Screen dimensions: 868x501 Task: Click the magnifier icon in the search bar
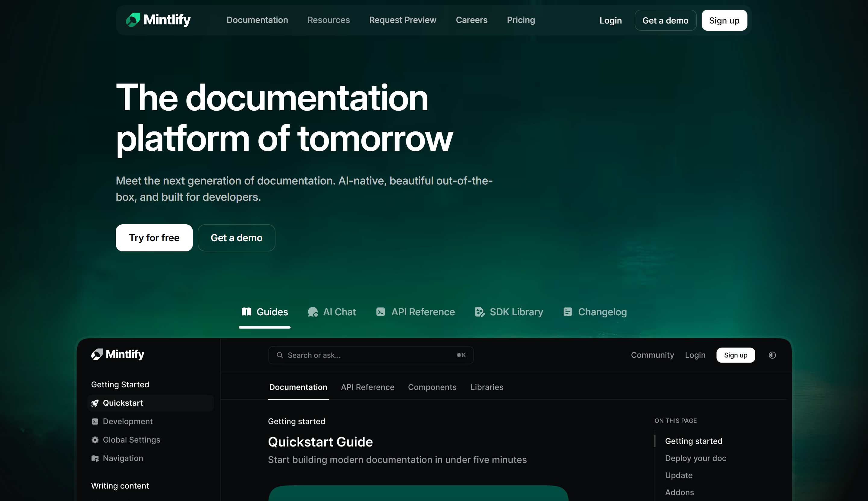pos(280,355)
